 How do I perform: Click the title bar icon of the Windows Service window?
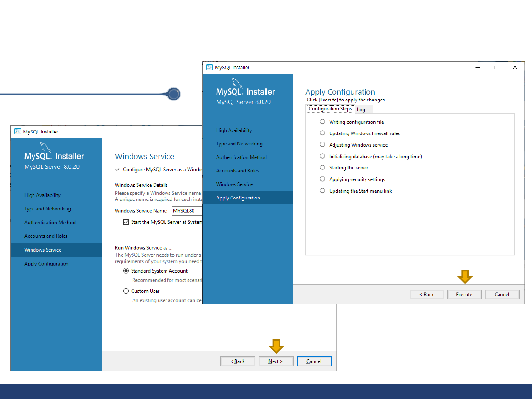pyautogui.click(x=17, y=132)
